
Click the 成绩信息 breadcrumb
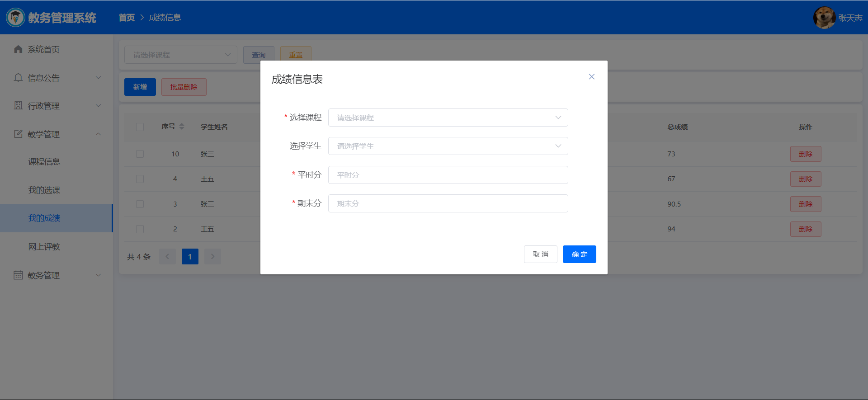(165, 18)
